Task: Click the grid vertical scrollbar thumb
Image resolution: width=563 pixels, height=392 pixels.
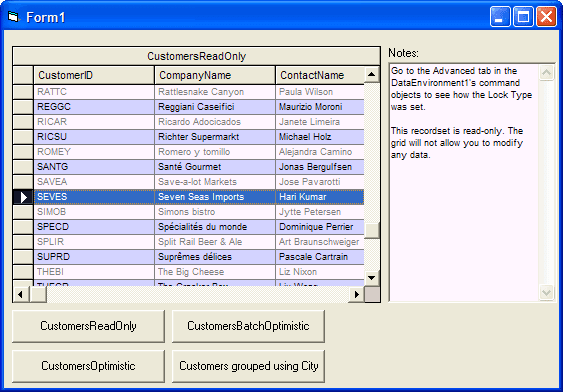Action: (372, 230)
